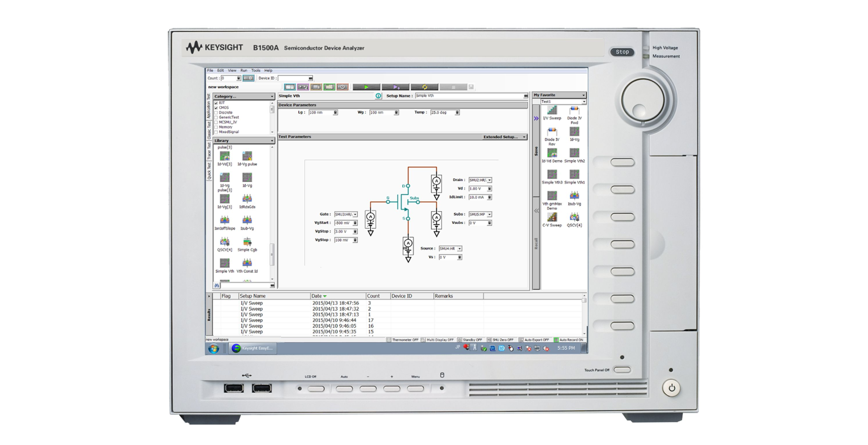
Task: Open the Simple Cgb library test
Action: point(247,244)
